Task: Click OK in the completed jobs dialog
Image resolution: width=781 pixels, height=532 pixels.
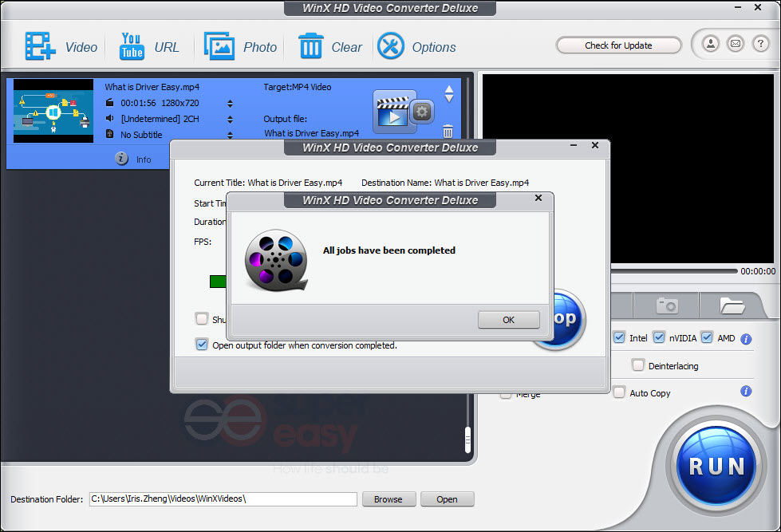Action: (x=508, y=320)
